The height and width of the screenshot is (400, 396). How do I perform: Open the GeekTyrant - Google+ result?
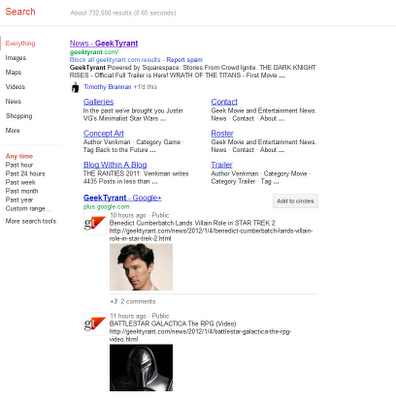[122, 198]
